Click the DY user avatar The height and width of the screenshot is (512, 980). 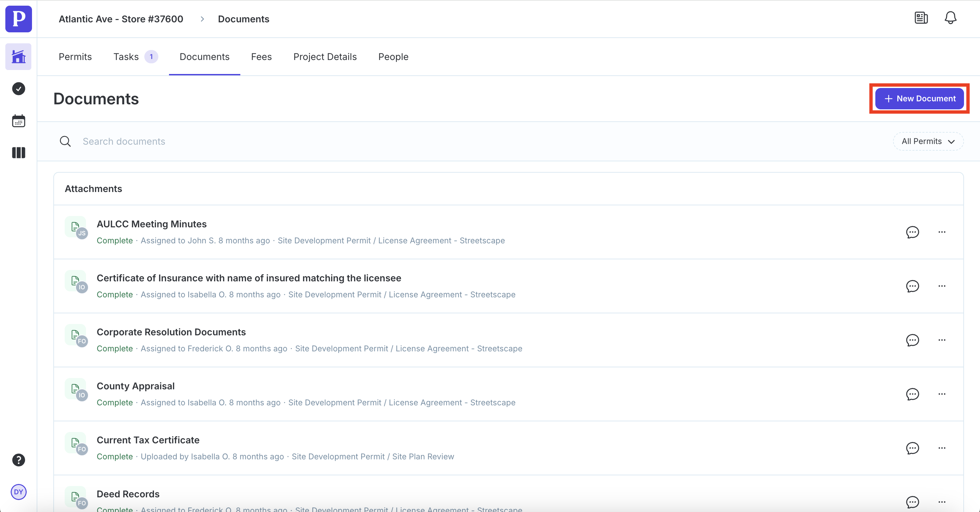pos(18,492)
